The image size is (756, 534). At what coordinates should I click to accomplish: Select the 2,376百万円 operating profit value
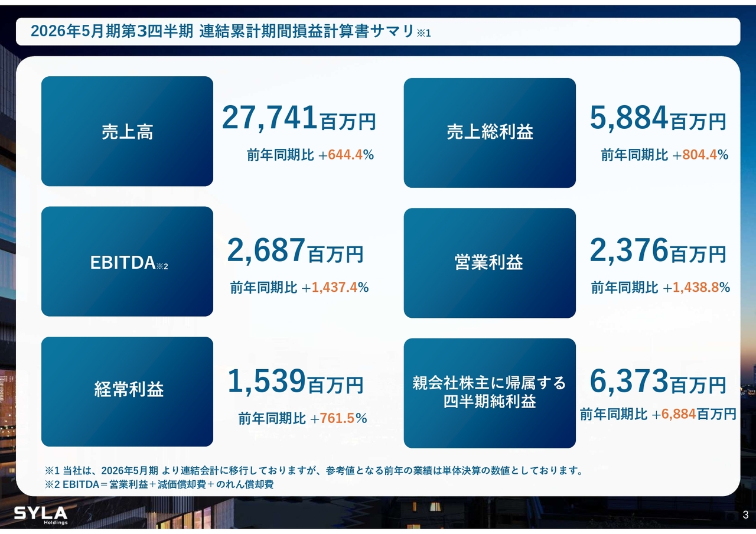click(x=658, y=251)
